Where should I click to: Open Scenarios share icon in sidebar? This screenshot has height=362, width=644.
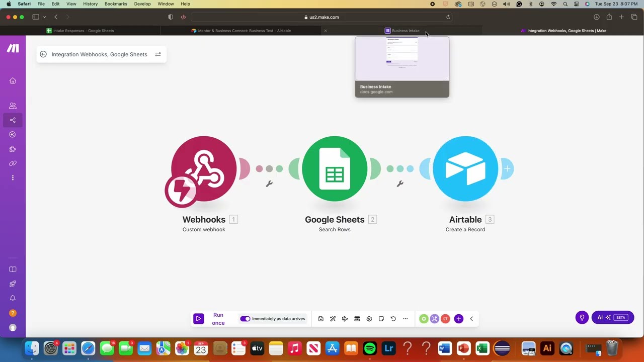point(13,120)
